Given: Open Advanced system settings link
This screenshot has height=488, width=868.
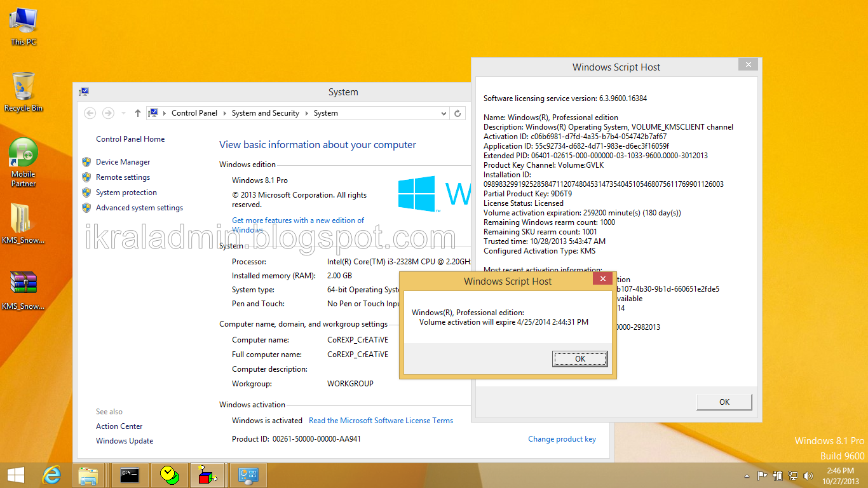Looking at the screenshot, I should pos(139,208).
